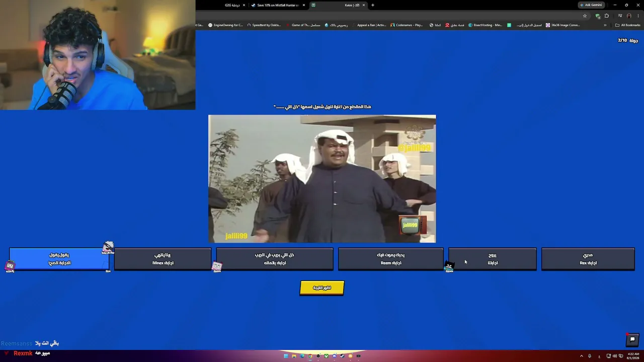Open Microsoft Edge from the taskbar
Image resolution: width=644 pixels, height=362 pixels.
pyautogui.click(x=302, y=356)
